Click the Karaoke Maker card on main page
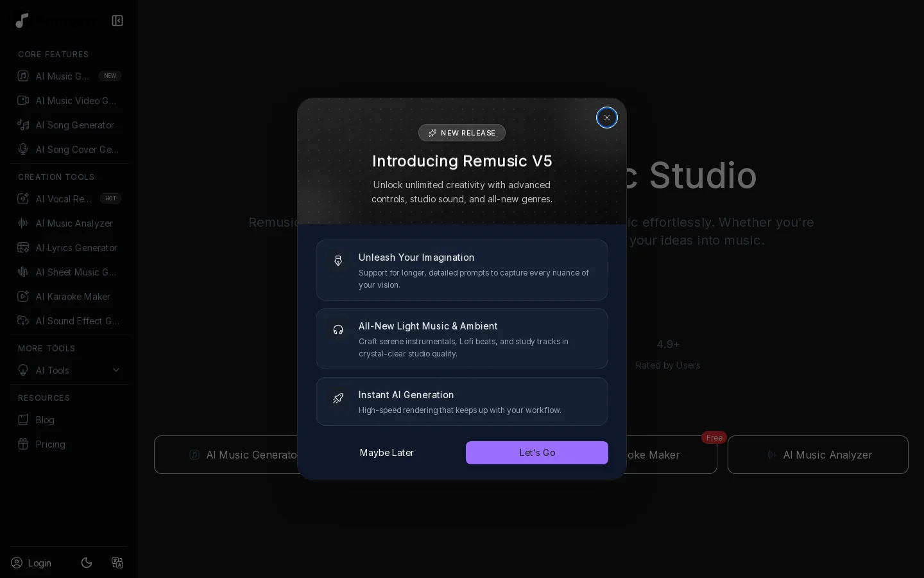The image size is (924, 578). (671, 455)
